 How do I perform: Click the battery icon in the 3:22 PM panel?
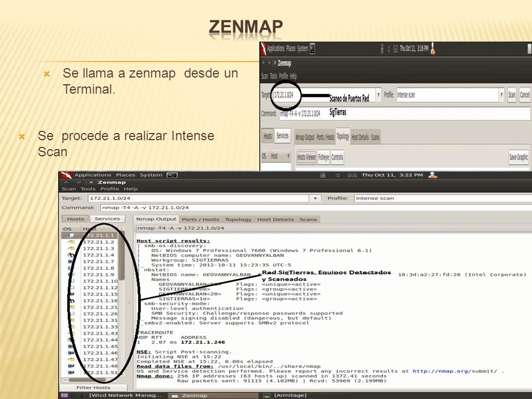point(323,175)
